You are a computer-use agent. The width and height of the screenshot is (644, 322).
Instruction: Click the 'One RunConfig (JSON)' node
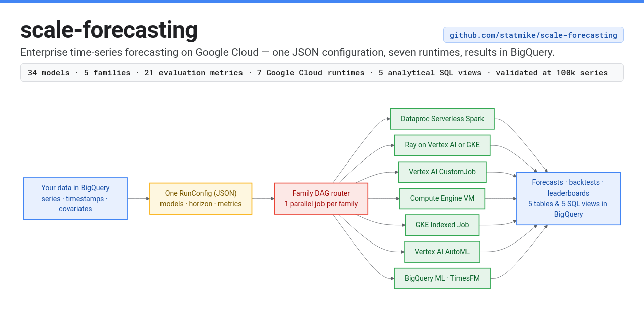click(201, 199)
